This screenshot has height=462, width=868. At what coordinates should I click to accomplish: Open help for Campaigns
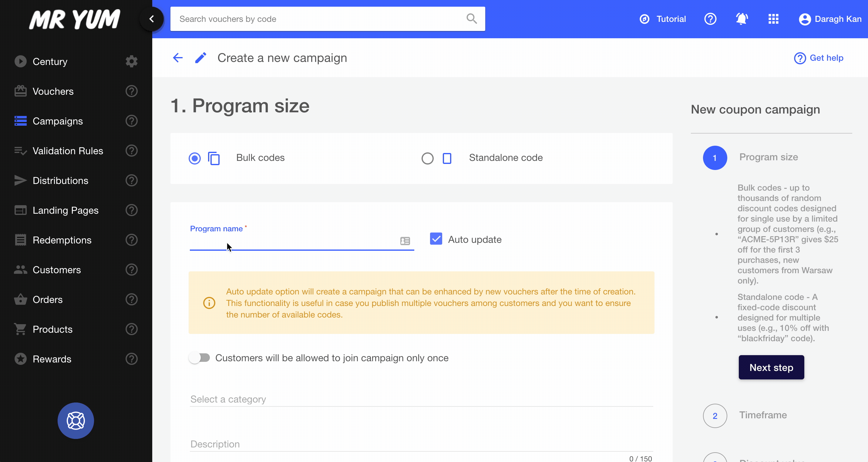click(131, 121)
